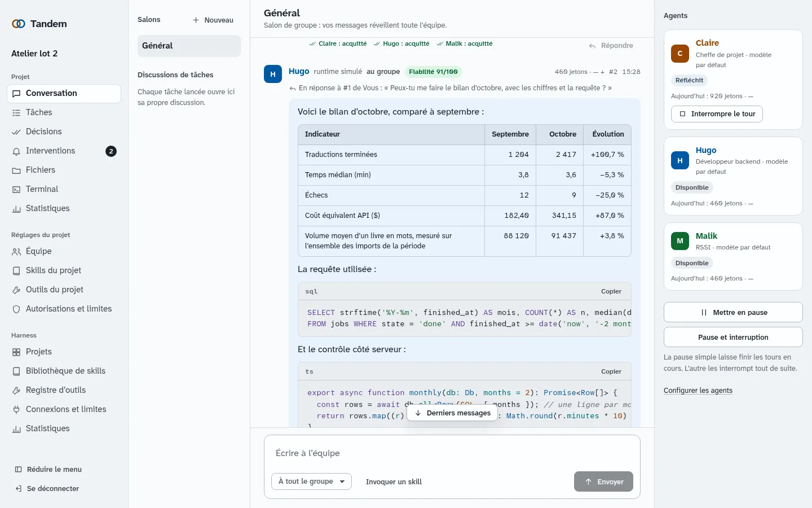This screenshot has width=812, height=508.
Task: Open Configurer les agents link
Action: pos(698,391)
